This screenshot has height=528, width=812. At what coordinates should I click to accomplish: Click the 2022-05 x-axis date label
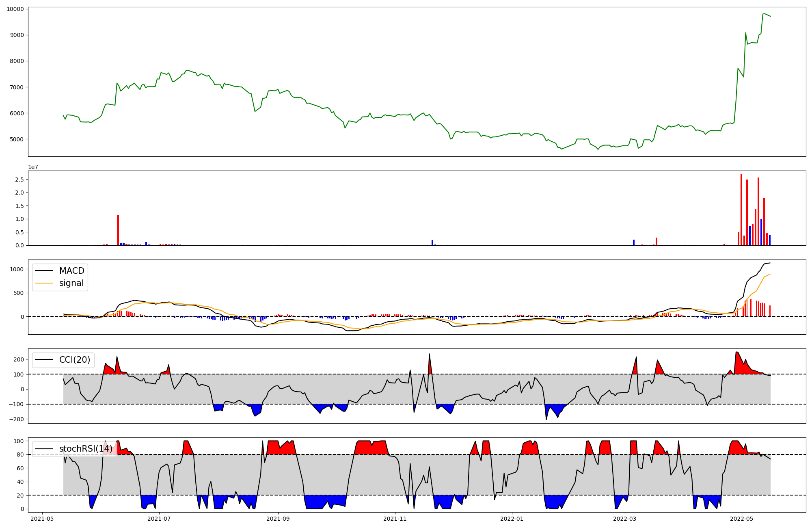click(x=742, y=519)
